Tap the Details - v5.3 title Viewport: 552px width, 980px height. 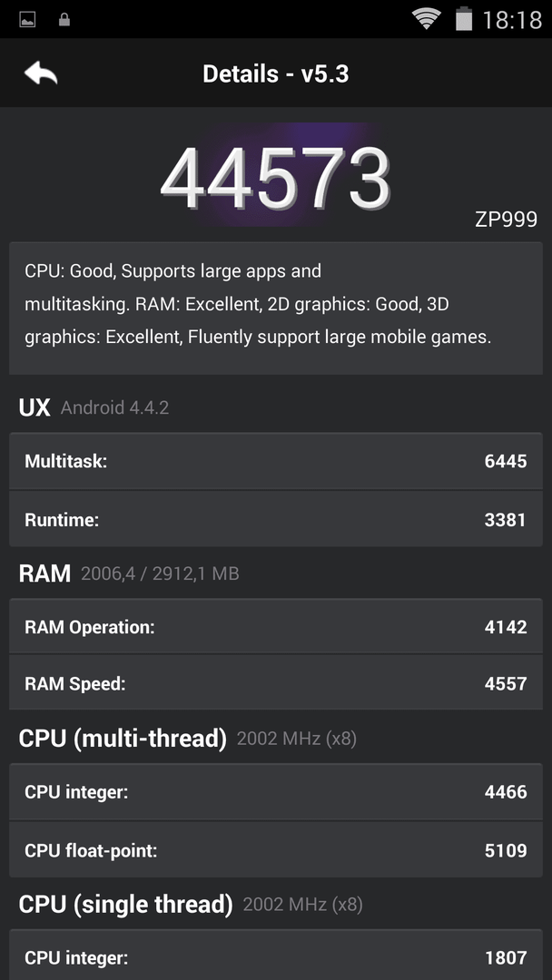276,73
